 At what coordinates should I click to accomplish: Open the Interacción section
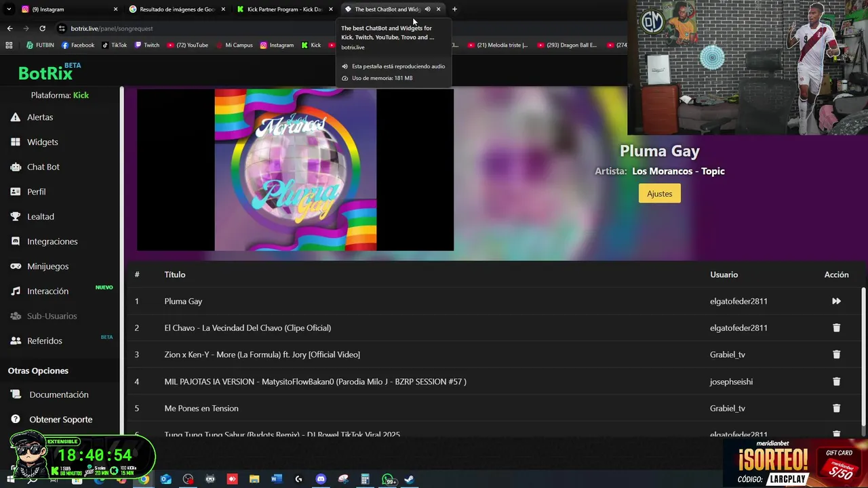point(47,291)
